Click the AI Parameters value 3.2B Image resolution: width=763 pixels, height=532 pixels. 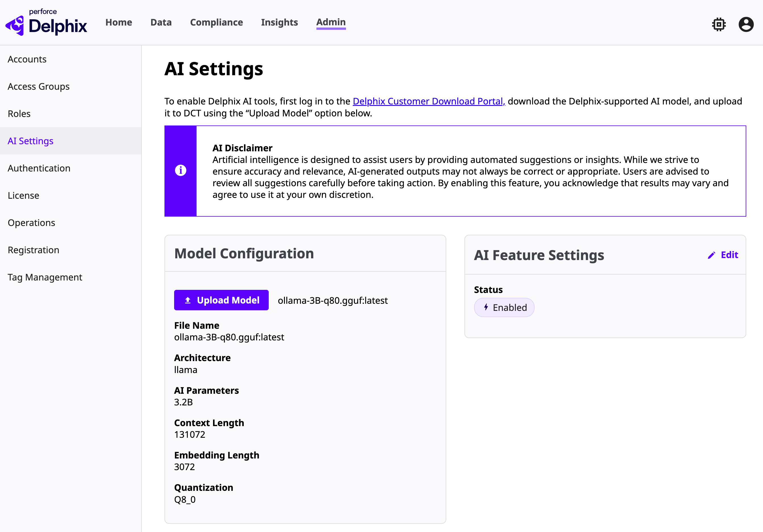click(184, 402)
